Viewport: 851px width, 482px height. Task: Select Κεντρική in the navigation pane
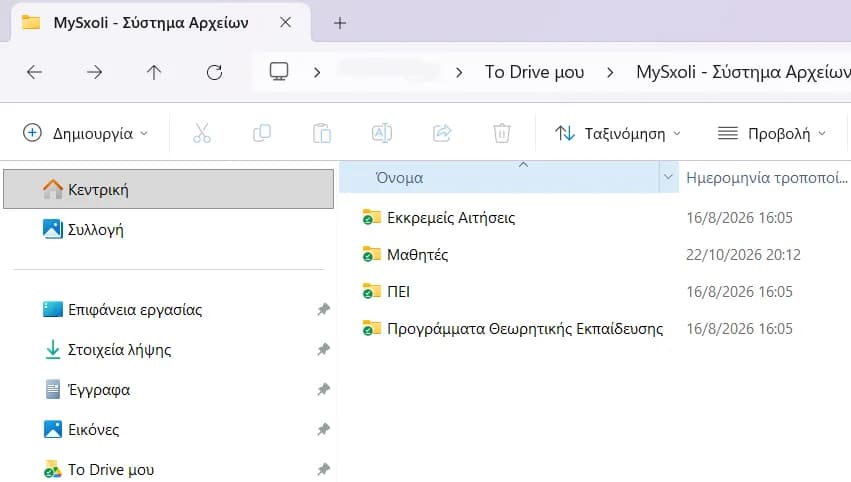tap(168, 189)
